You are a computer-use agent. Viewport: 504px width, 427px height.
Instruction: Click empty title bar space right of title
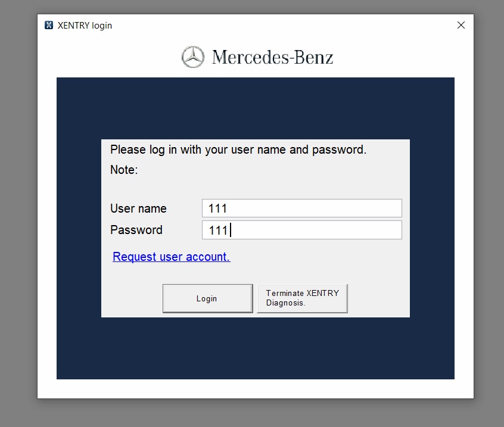tap(268, 25)
